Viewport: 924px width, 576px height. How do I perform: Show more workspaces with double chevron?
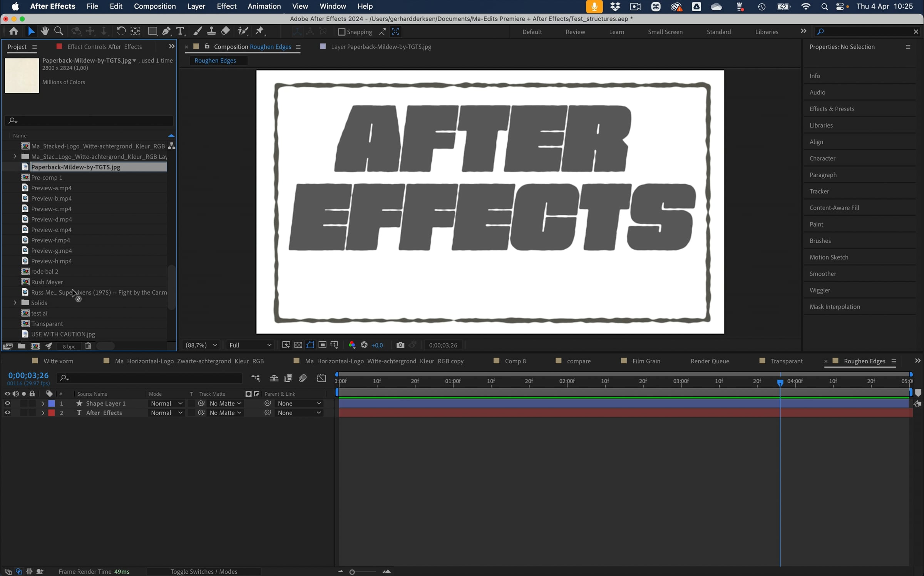[x=803, y=31]
